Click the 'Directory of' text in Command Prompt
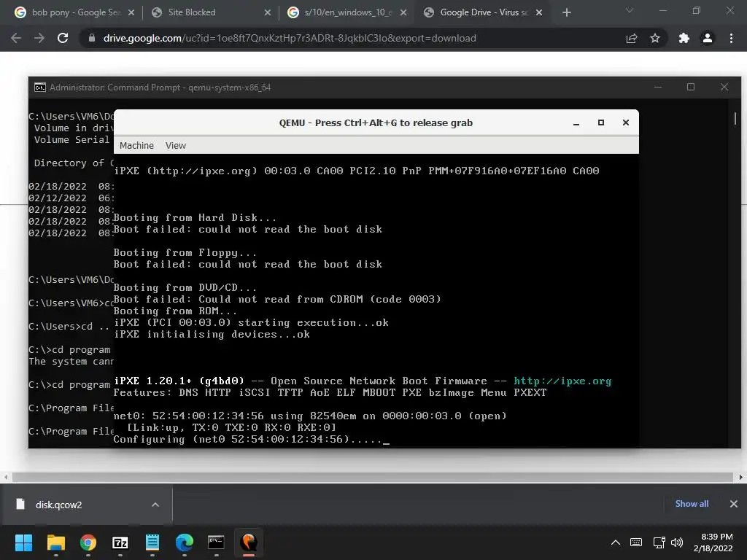This screenshot has width=747, height=560. tap(69, 163)
